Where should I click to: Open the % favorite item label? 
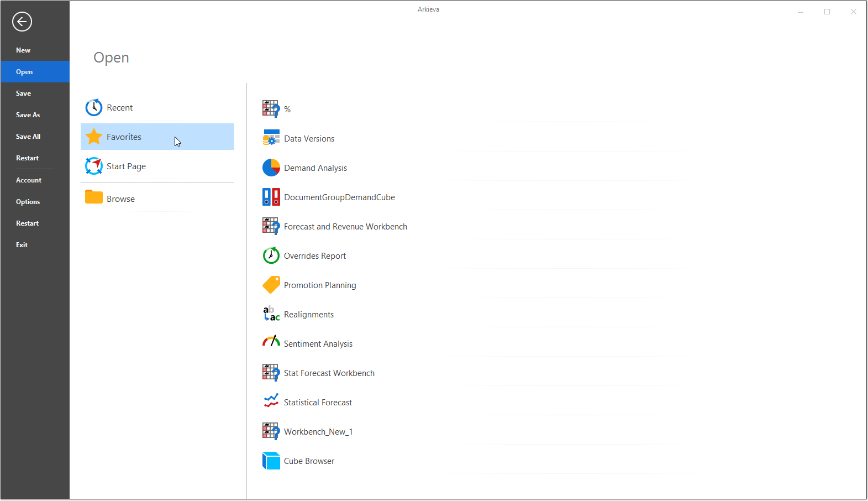pyautogui.click(x=287, y=109)
